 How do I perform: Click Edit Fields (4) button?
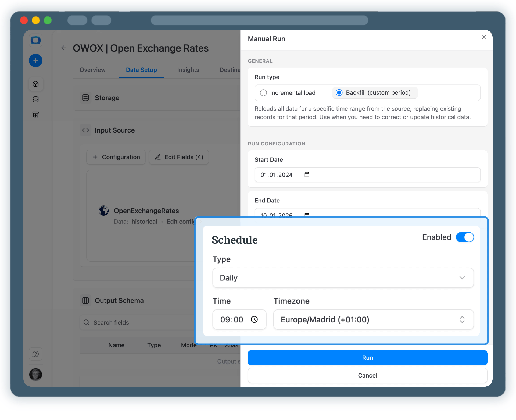click(179, 157)
